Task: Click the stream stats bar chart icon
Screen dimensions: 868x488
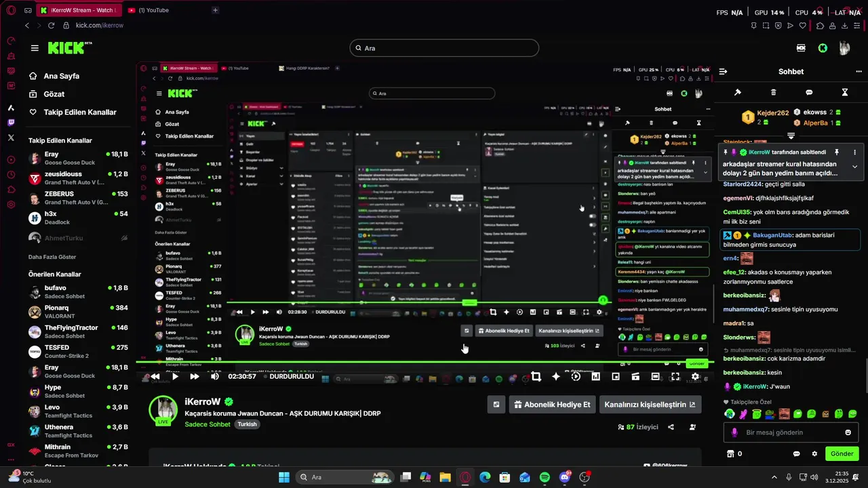Action: pos(595,376)
